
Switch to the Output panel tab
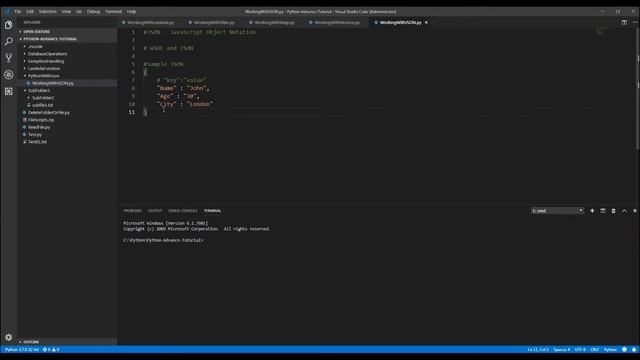(x=155, y=211)
